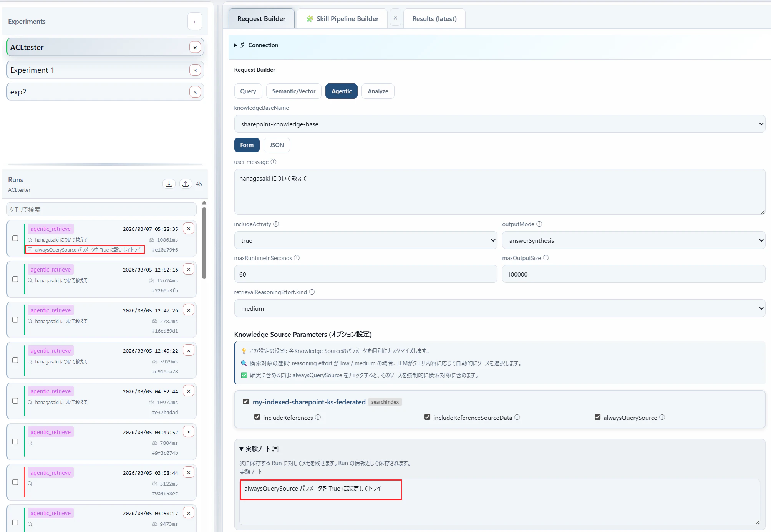Delete the 05:28:35 agentic_retrieve run
771x532 pixels.
coord(189,229)
